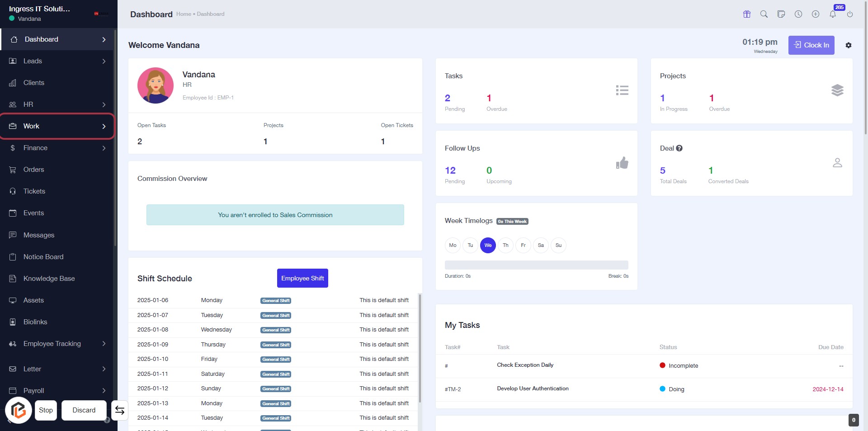Click the power logout icon
The image size is (868, 431).
pos(850,14)
